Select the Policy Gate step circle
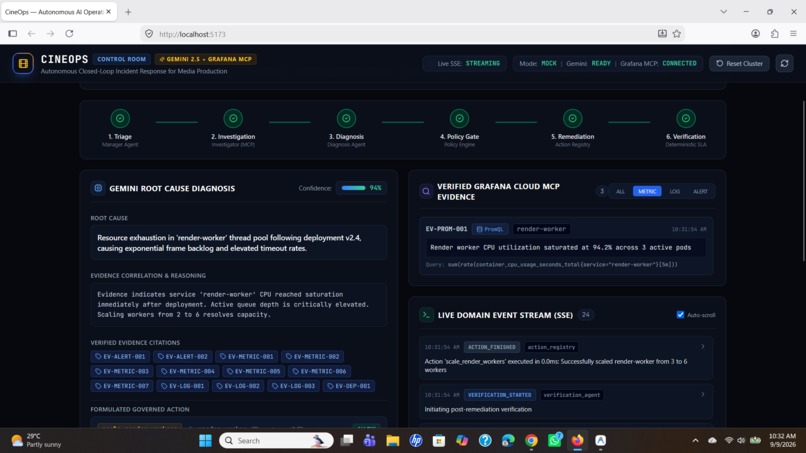 tap(459, 118)
